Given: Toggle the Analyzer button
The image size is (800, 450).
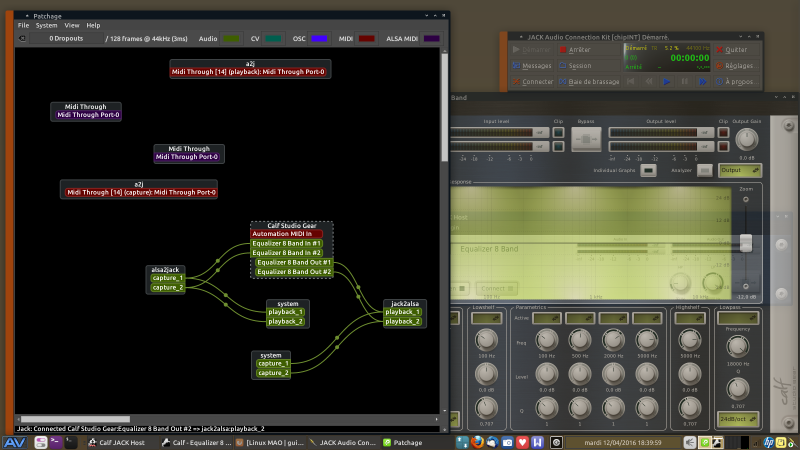Looking at the screenshot, I should click(x=704, y=170).
